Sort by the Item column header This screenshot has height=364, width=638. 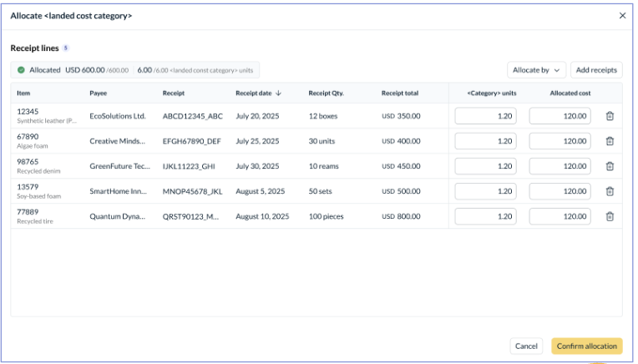click(x=23, y=94)
